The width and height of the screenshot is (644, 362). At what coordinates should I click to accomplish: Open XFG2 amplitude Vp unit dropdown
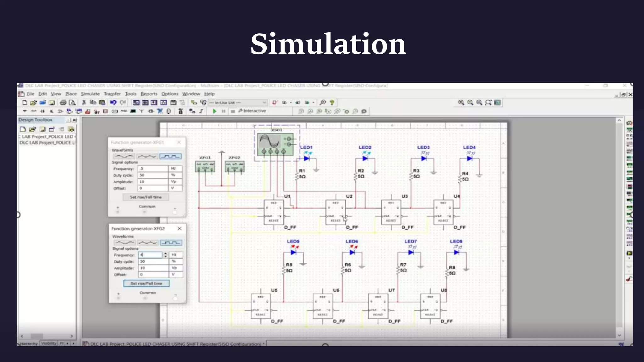[176, 268]
